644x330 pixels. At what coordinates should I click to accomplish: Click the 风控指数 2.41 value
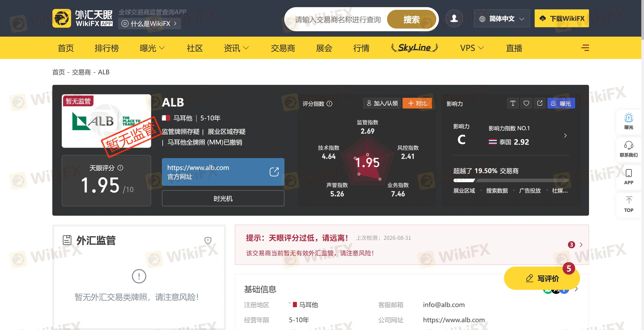(x=408, y=157)
